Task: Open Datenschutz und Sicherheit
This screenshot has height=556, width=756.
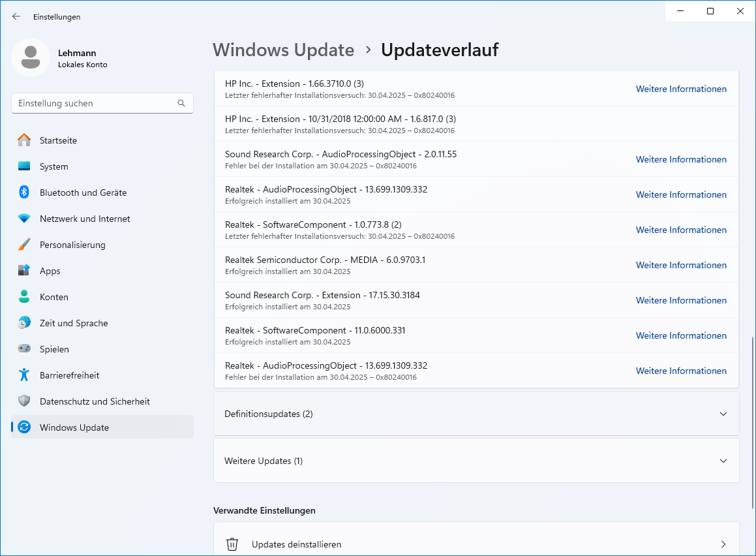Action: pos(102,401)
